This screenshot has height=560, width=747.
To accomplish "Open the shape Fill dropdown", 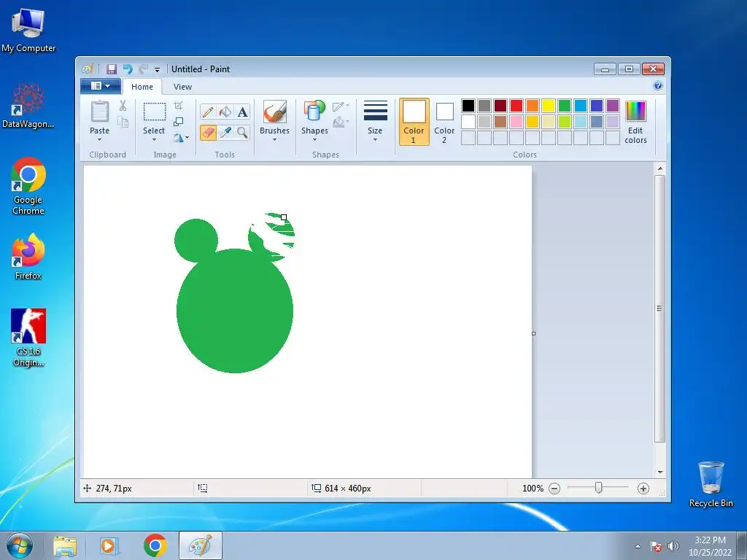I will pyautogui.click(x=341, y=122).
